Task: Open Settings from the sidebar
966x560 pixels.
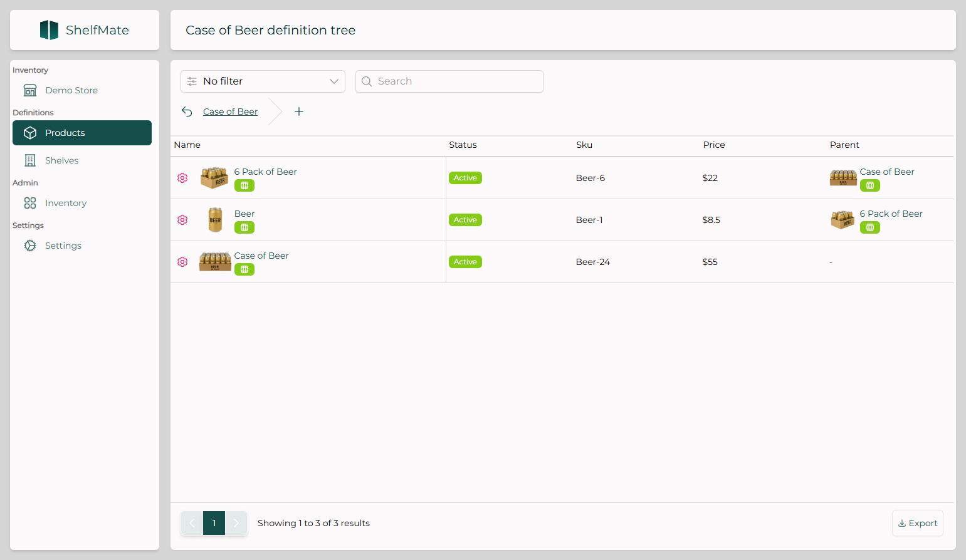Action: coord(63,246)
